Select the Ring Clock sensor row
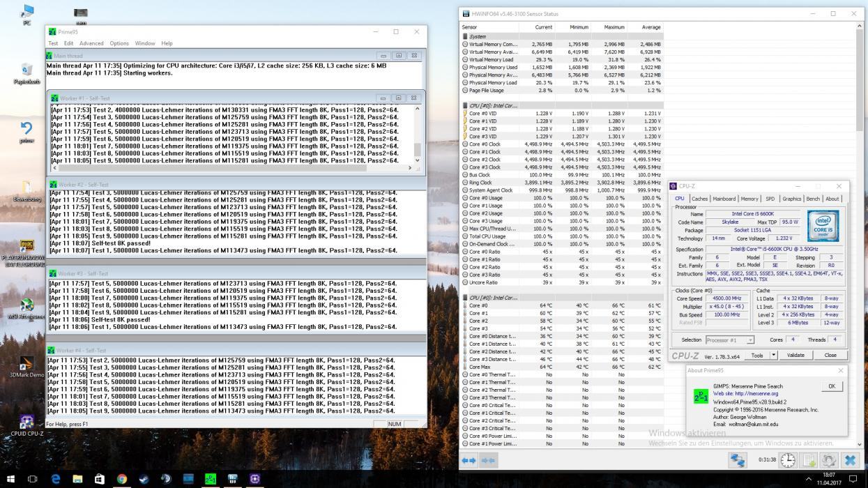The height and width of the screenshot is (488, 868). point(561,182)
